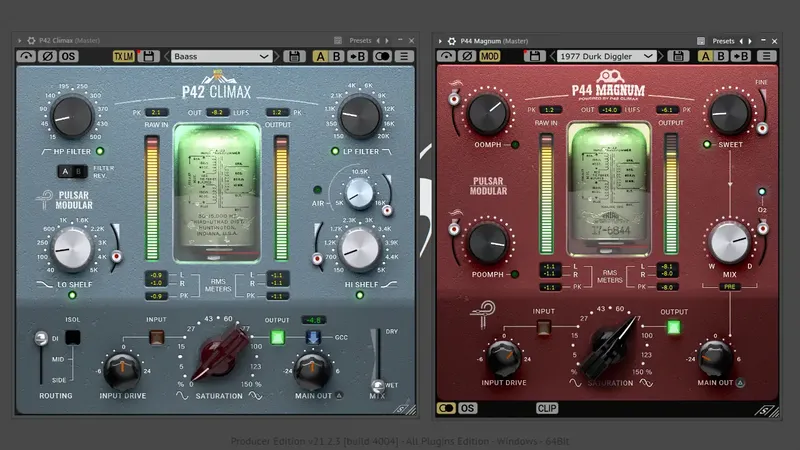
Task: Toggle OS oversampling button in P42 Climax toolbar
Action: (68, 56)
